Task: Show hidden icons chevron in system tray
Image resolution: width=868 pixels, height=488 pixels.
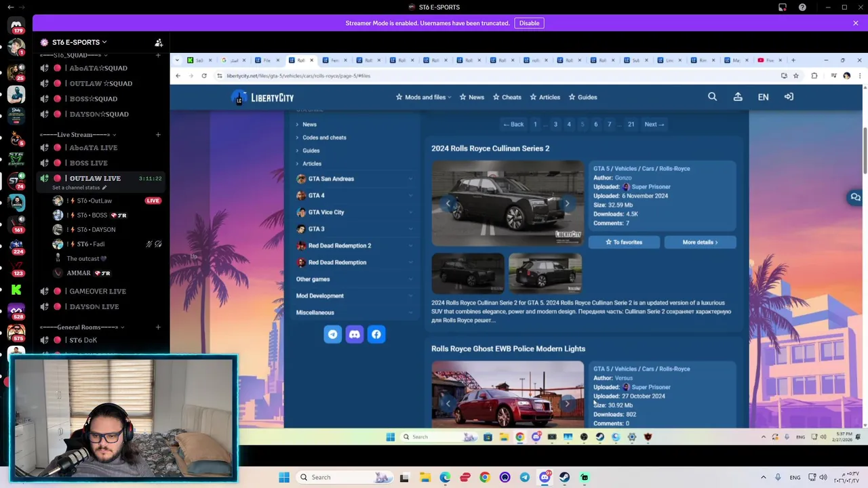Action: tap(763, 477)
